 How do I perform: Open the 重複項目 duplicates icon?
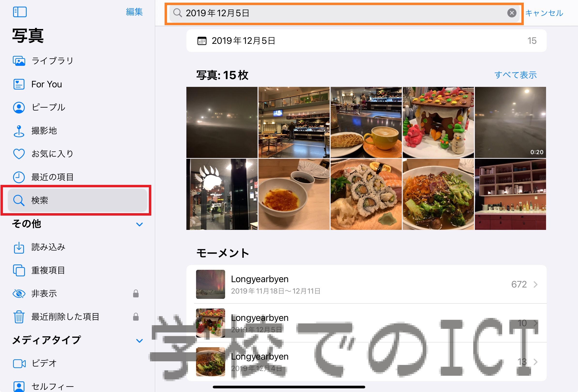(x=19, y=271)
